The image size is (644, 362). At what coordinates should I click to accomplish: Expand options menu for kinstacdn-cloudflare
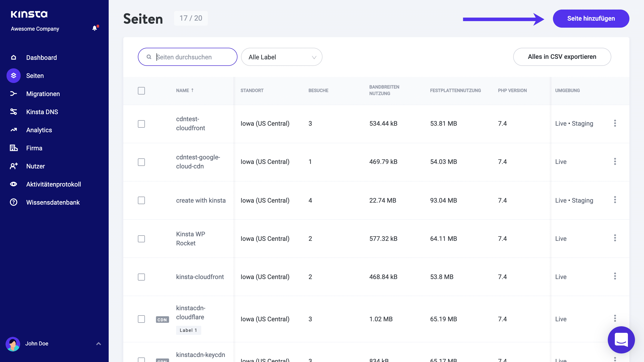615,319
